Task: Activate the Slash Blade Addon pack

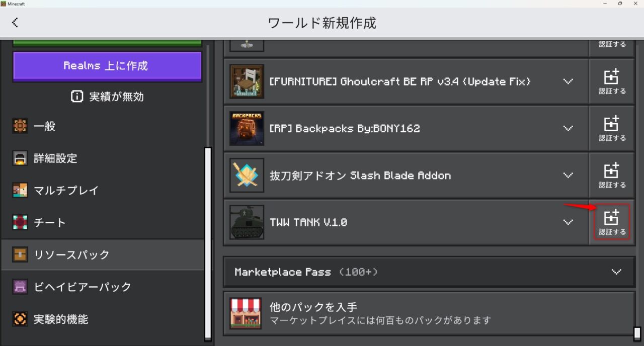Action: 612,175
